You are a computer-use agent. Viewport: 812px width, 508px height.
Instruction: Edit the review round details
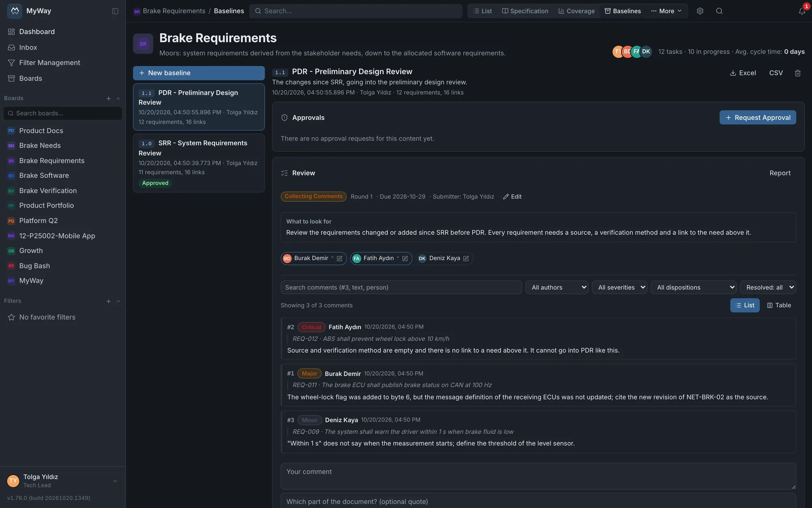click(x=512, y=197)
